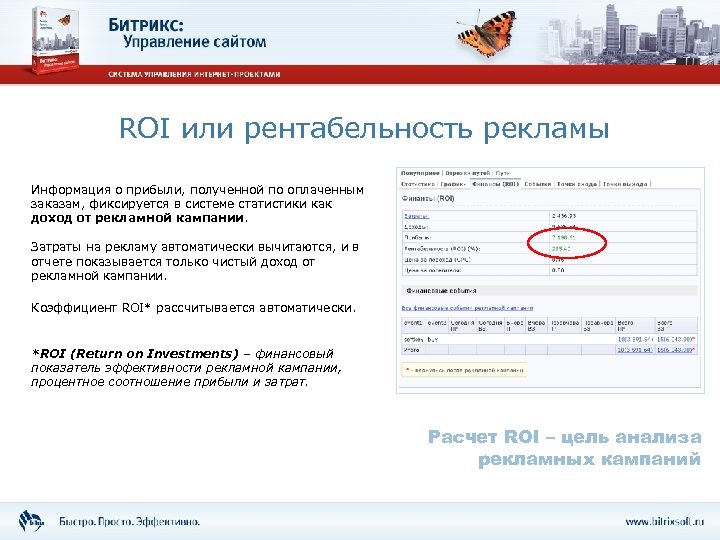
Task: Switch to the Графики tab
Action: 453,184
